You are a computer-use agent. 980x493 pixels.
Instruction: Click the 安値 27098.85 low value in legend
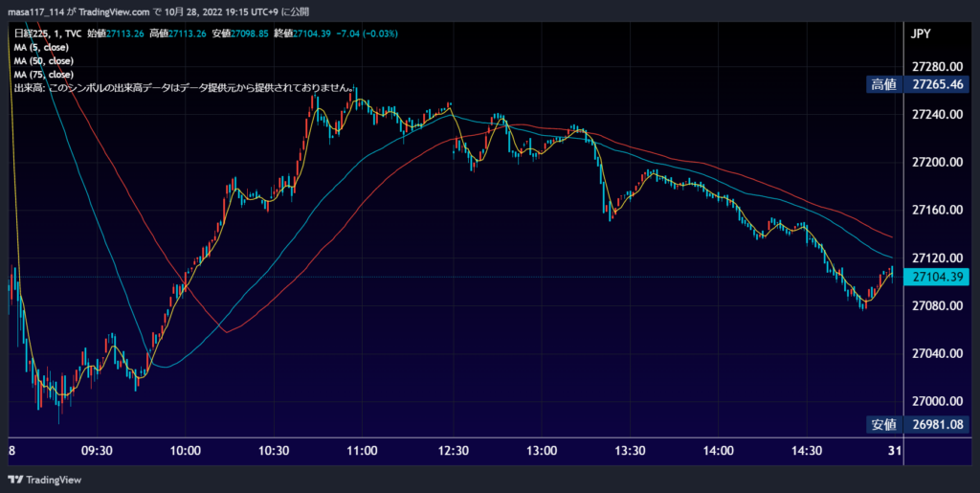pos(240,34)
